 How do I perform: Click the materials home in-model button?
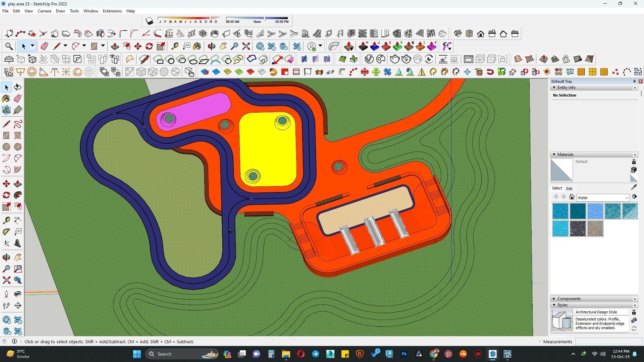[572, 197]
